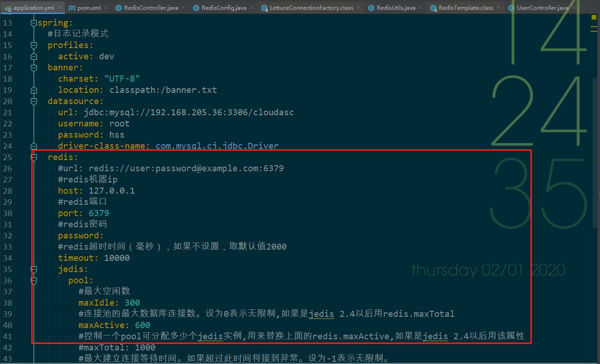Click the pom.xml Maven file icon
The width and height of the screenshot is (600, 364).
[71, 8]
